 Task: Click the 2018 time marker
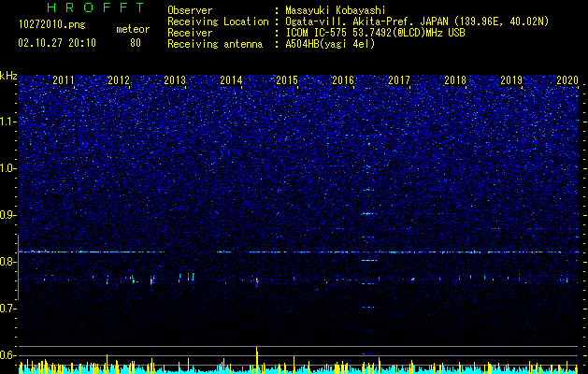(x=455, y=80)
